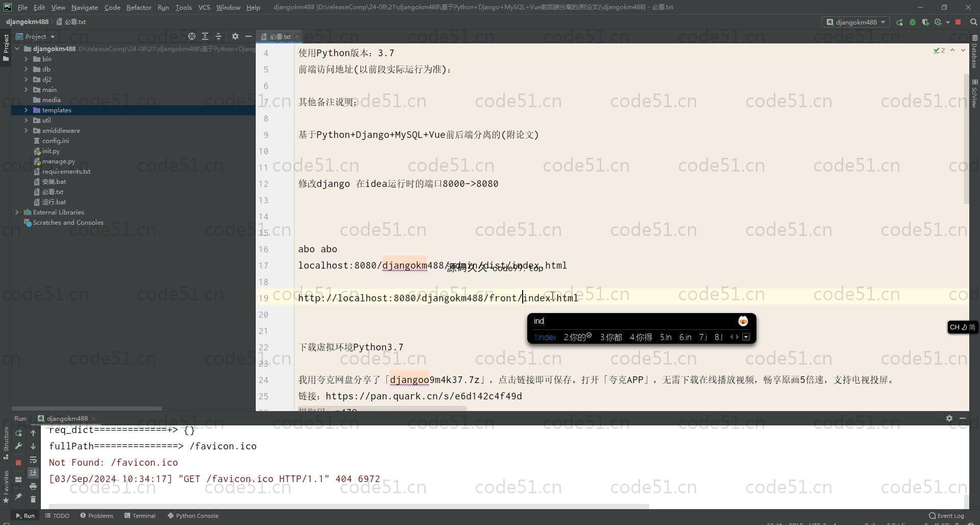The image size is (980, 525).
Task: Expand the main folder
Action: (x=26, y=89)
